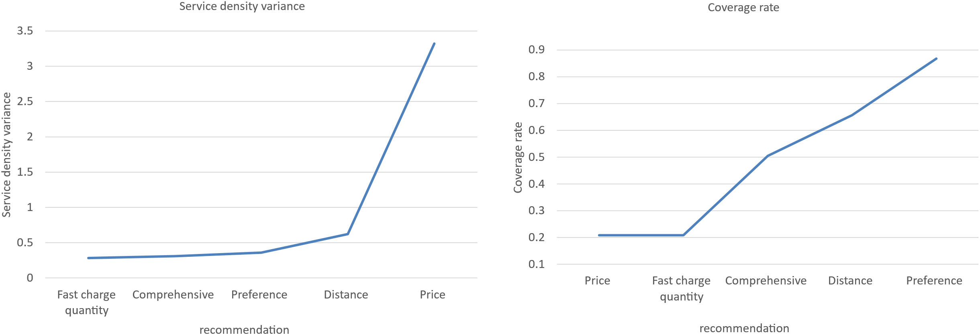Select "Fast charge quantity" label in variance chart
The height and width of the screenshot is (335, 980).
pos(86,302)
